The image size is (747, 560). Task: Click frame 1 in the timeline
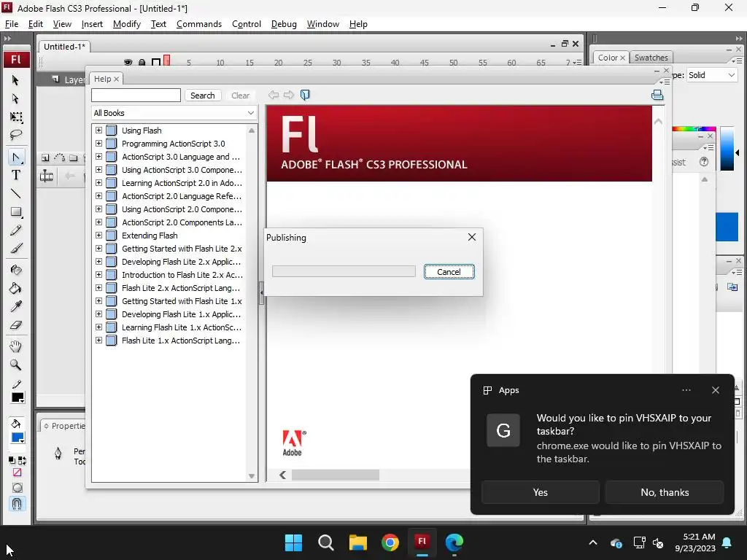click(x=167, y=61)
